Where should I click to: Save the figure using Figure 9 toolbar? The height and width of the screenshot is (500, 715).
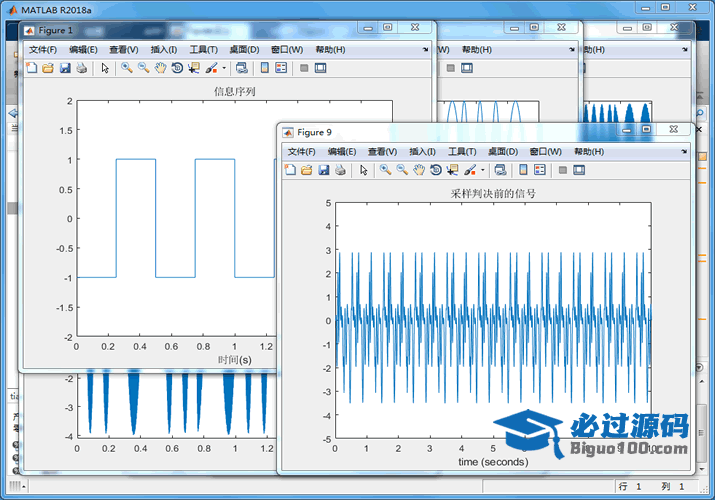324,170
